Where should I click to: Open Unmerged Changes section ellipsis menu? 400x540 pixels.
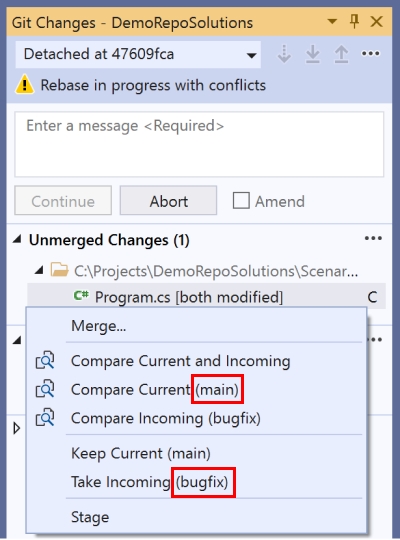click(x=373, y=238)
